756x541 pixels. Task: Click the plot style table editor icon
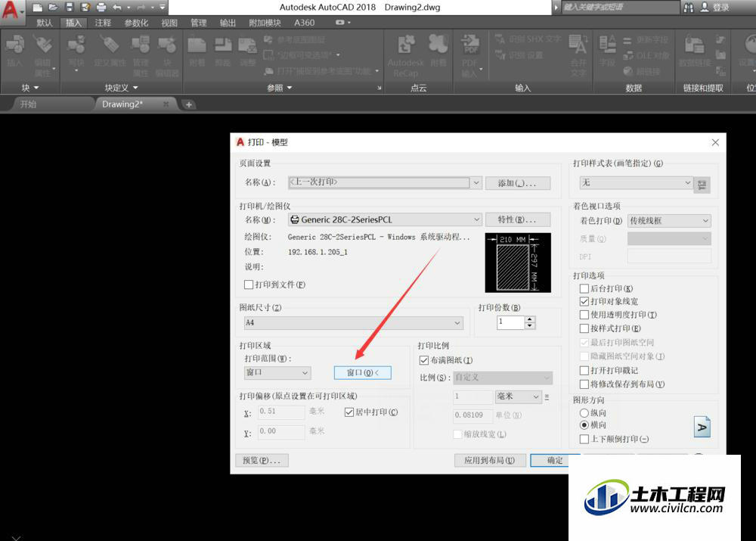[x=702, y=185]
